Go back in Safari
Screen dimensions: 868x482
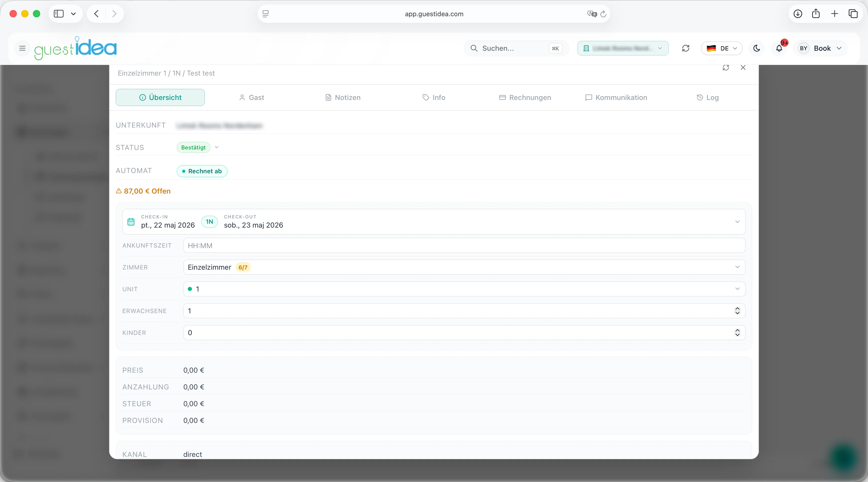(x=96, y=14)
